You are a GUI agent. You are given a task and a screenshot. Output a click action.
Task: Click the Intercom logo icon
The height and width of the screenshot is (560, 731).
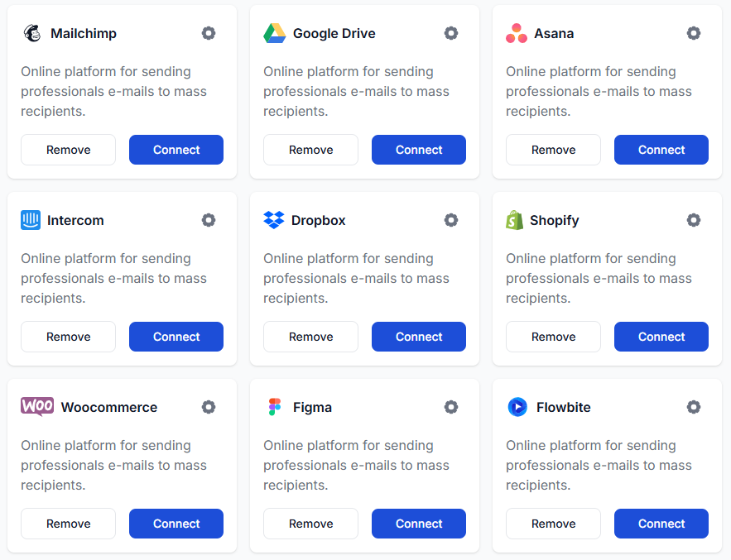31,220
